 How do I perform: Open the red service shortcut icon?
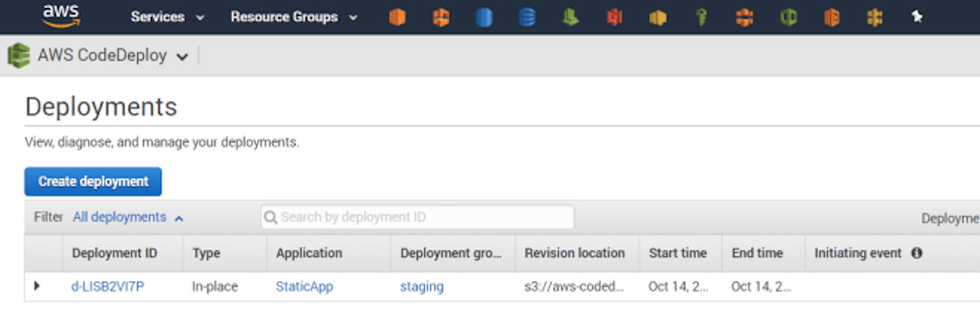click(614, 17)
